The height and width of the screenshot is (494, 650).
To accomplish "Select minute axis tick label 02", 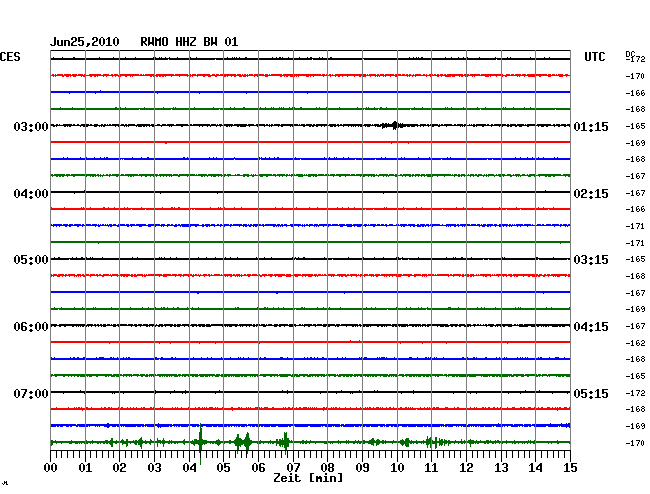I will click(x=119, y=468).
